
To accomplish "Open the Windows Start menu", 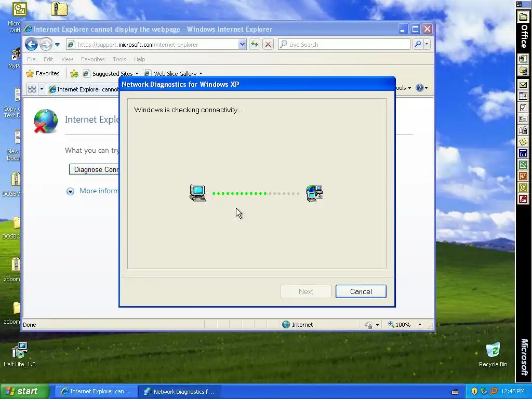I will click(x=25, y=391).
